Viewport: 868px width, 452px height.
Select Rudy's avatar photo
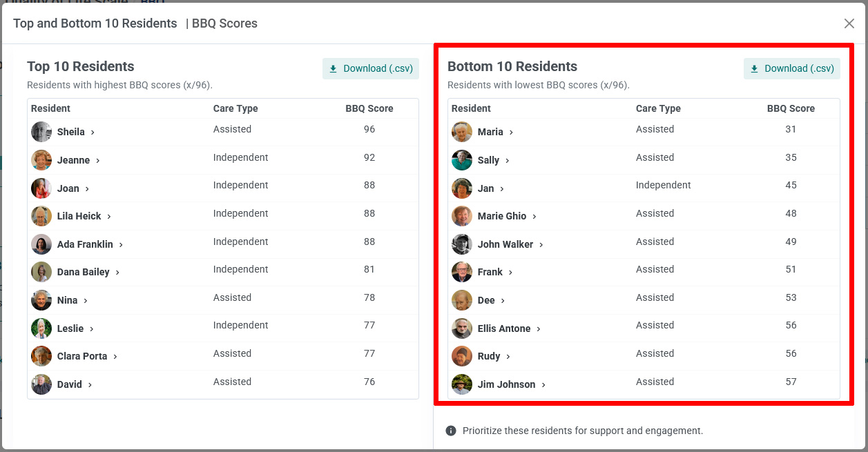click(462, 356)
